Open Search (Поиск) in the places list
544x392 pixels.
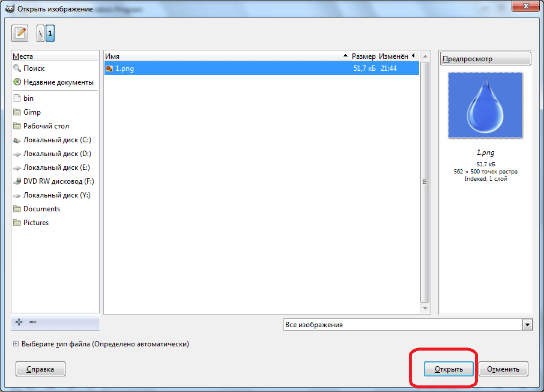[34, 68]
